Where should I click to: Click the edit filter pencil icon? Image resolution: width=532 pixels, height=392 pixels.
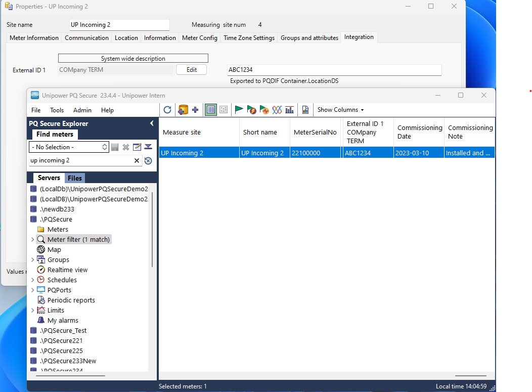(x=137, y=147)
